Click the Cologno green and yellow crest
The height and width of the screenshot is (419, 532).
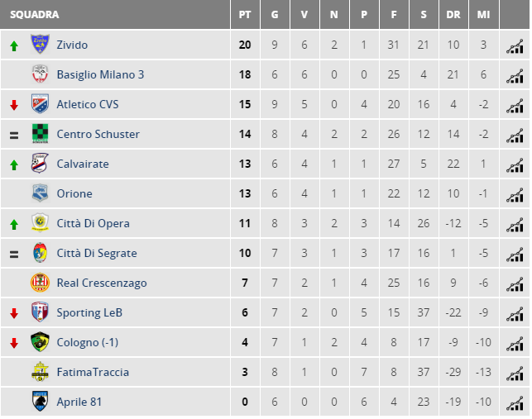(x=40, y=341)
